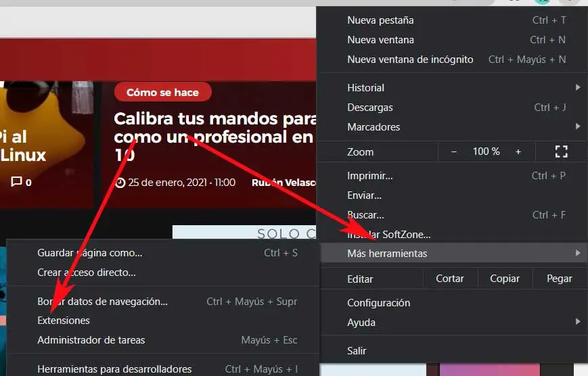Open the Linux article on left card
Screen dimensions: 588x376
coord(22,146)
